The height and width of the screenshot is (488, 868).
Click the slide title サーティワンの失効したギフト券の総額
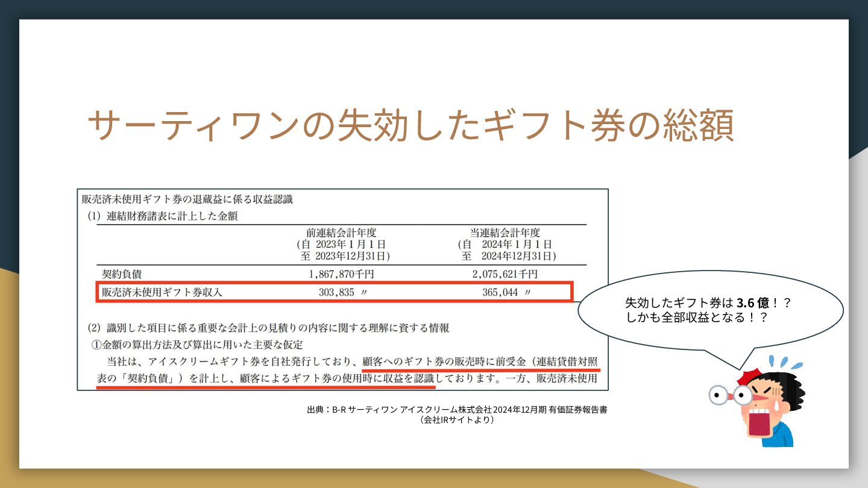(x=410, y=126)
